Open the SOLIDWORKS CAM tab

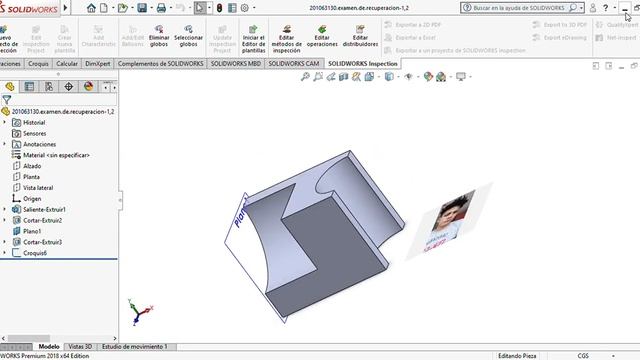[x=294, y=64]
